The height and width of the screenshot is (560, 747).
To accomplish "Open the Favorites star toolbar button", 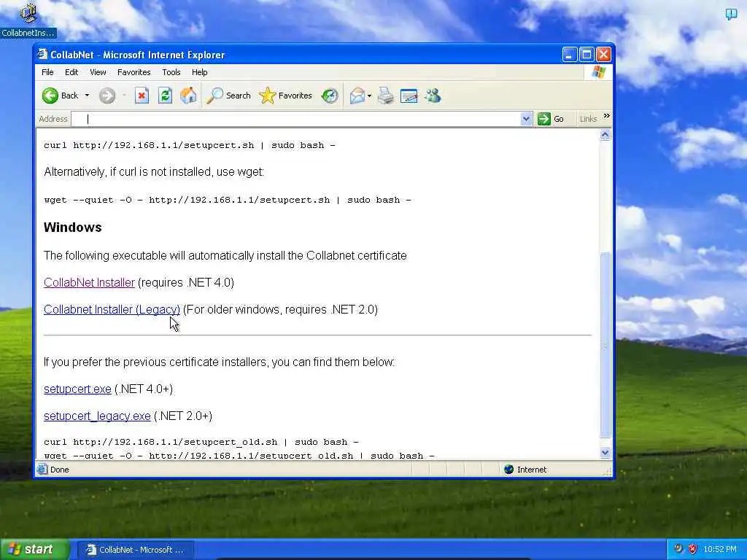I will tap(286, 96).
